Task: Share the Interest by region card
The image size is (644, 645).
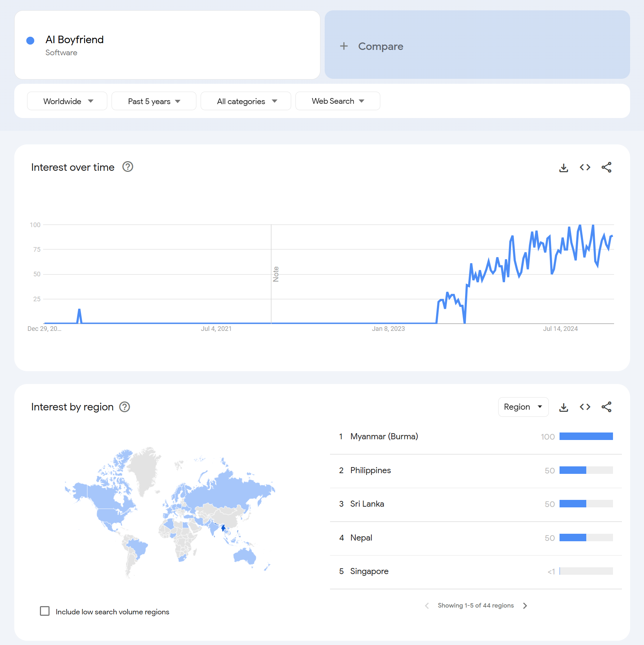Action: 606,407
